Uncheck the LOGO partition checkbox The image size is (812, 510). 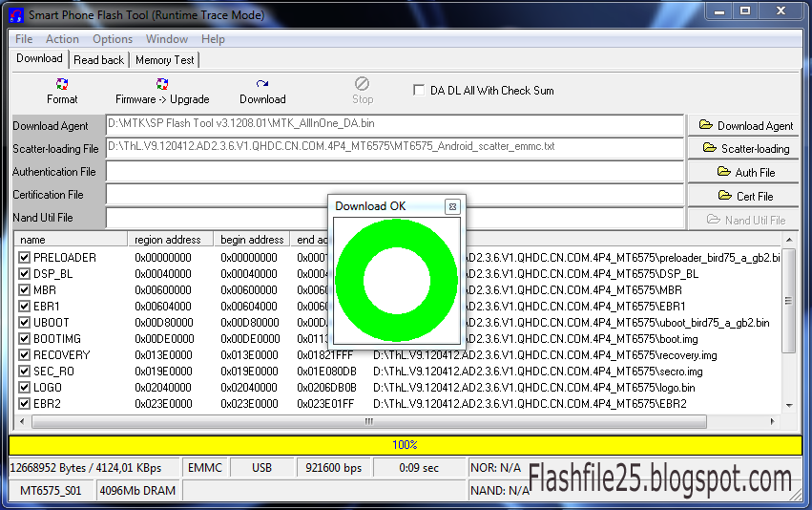pyautogui.click(x=24, y=388)
